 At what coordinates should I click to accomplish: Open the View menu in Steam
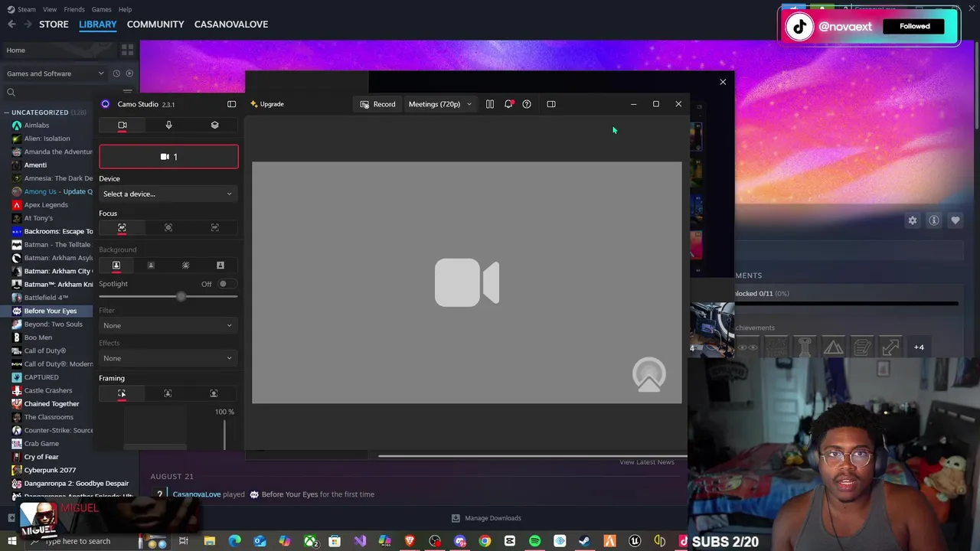[x=50, y=9]
